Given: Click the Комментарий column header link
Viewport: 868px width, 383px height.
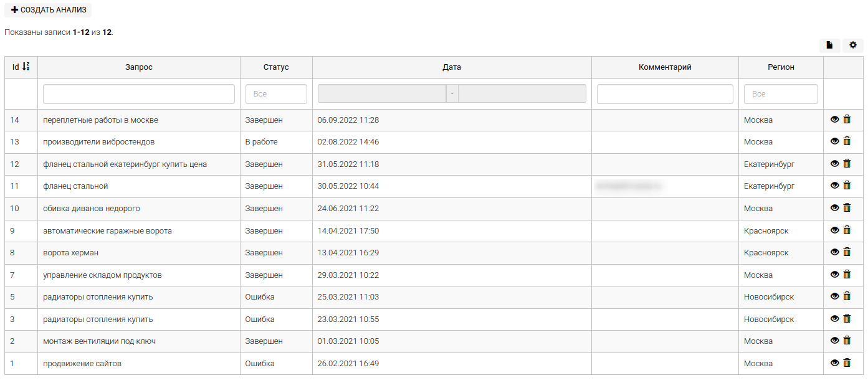Looking at the screenshot, I should pyautogui.click(x=665, y=67).
